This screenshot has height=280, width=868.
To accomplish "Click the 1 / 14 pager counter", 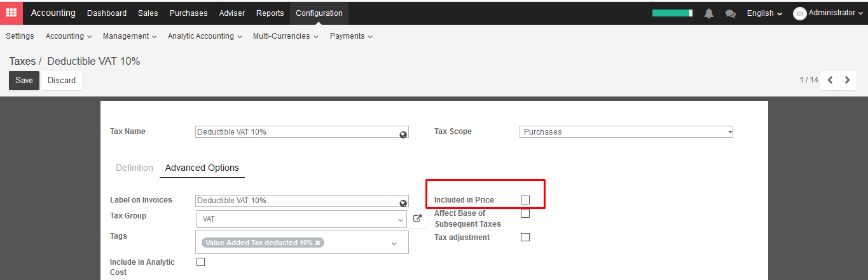I will click(809, 80).
